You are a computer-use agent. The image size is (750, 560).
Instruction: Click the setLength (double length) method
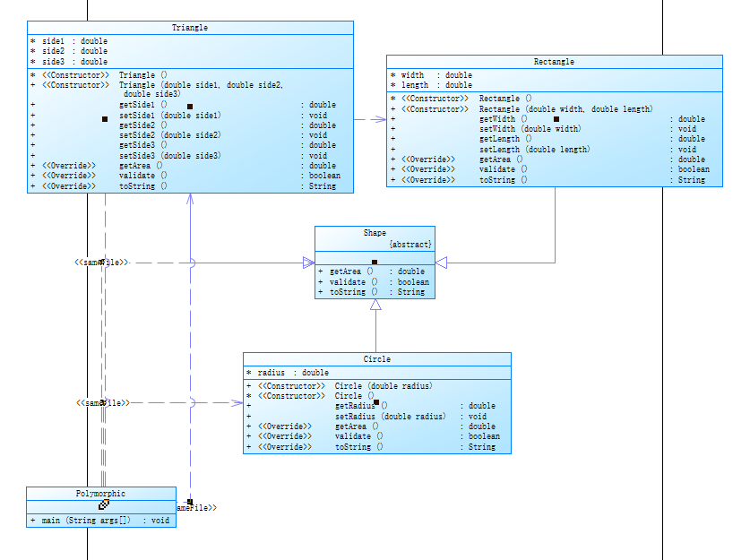click(x=534, y=150)
